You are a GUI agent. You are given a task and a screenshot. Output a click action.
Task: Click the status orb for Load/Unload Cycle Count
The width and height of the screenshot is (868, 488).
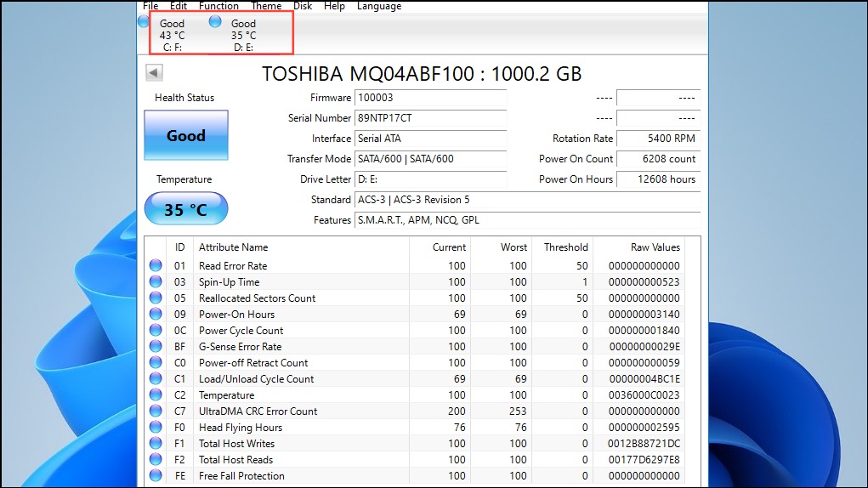coord(156,377)
